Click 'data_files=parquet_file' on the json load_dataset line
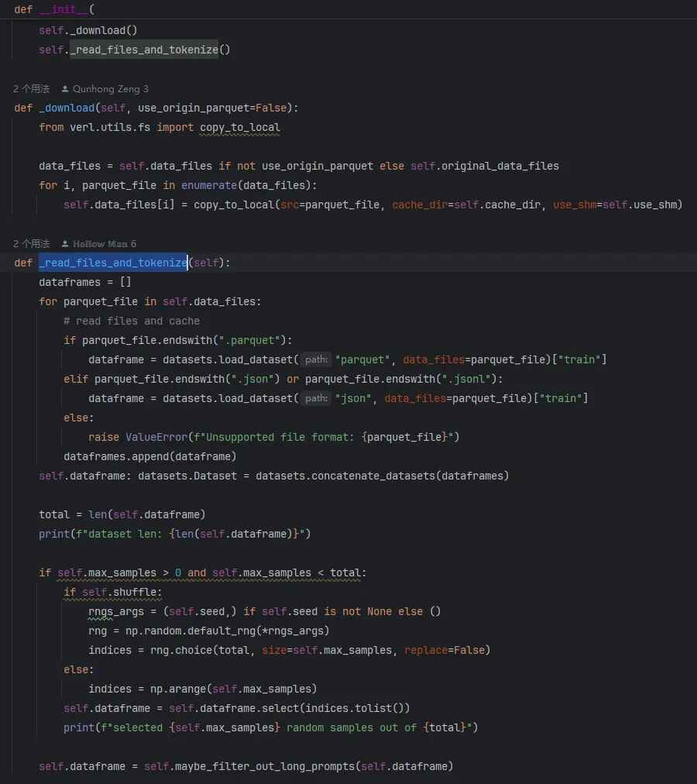The width and height of the screenshot is (697, 784). 455,398
